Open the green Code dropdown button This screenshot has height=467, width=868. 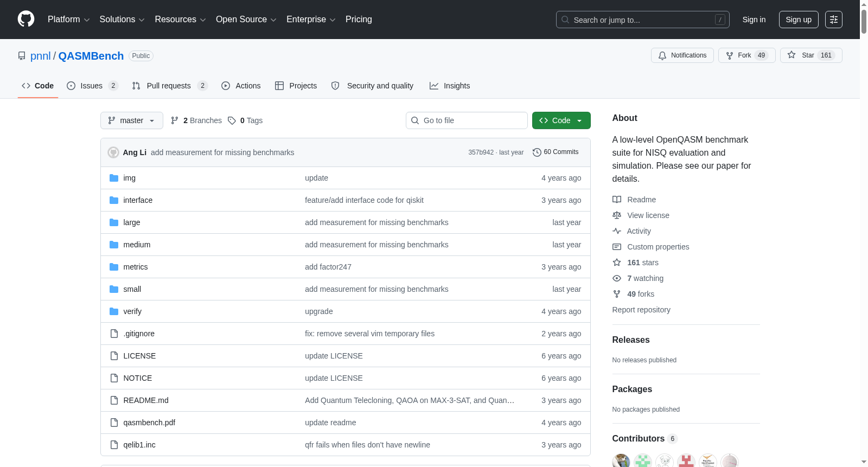pyautogui.click(x=561, y=120)
